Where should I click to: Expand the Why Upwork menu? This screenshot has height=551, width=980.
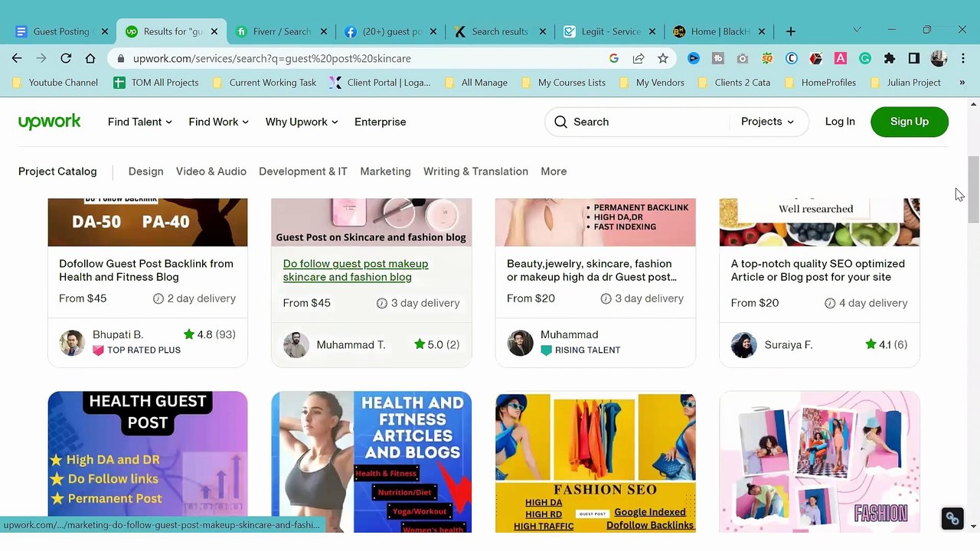[x=302, y=122]
